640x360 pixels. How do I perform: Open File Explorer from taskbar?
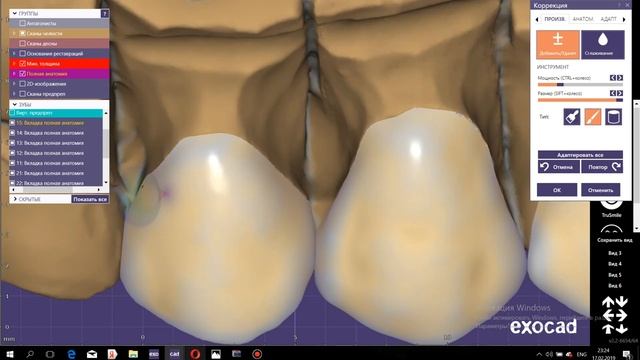133,354
